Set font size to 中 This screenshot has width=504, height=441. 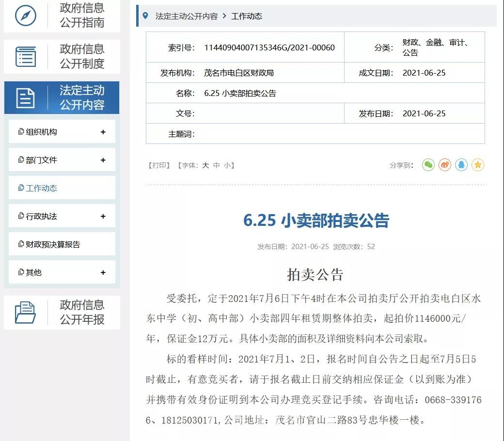click(x=216, y=165)
